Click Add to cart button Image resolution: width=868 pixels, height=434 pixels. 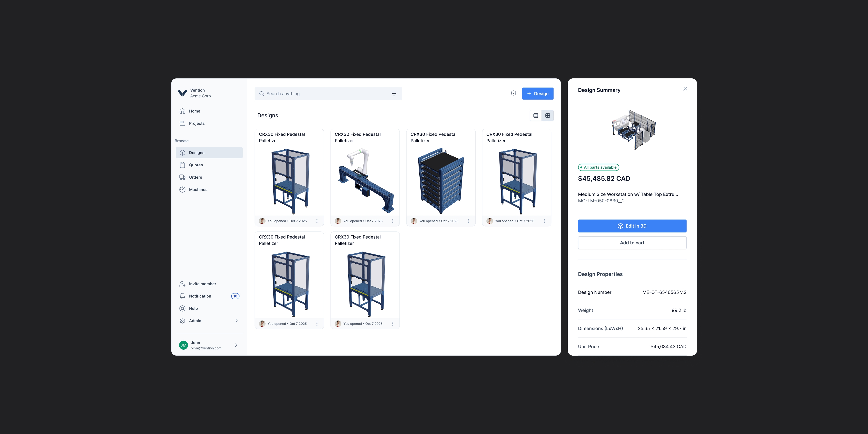(x=632, y=243)
